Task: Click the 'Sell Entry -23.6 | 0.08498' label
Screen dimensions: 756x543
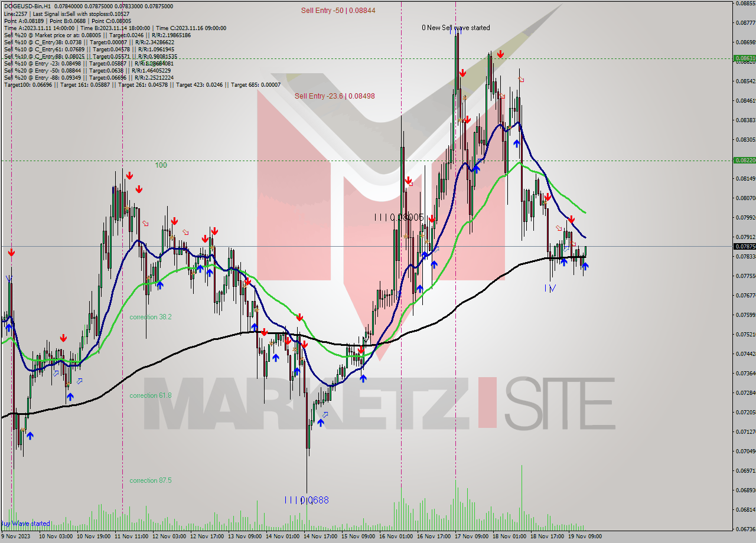Action: pyautogui.click(x=335, y=96)
